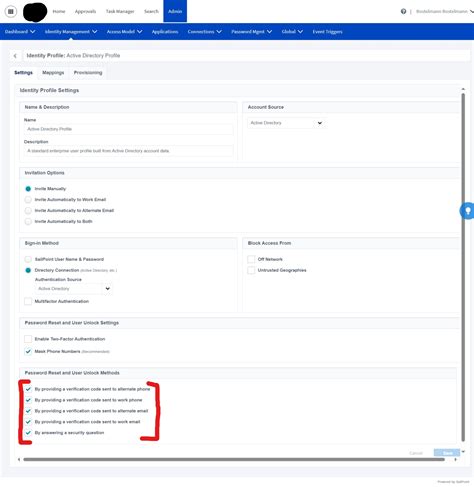The height and width of the screenshot is (487, 474).
Task: Click the Save button
Action: 447,453
